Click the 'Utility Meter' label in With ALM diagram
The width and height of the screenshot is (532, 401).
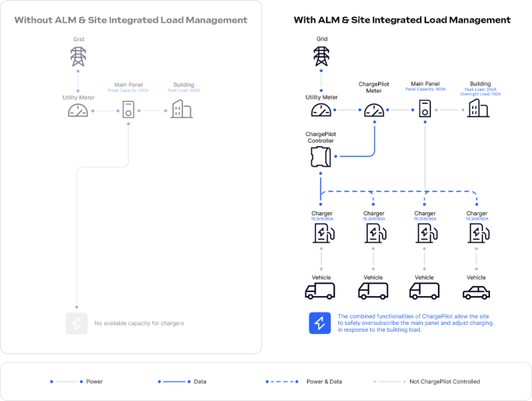(321, 97)
